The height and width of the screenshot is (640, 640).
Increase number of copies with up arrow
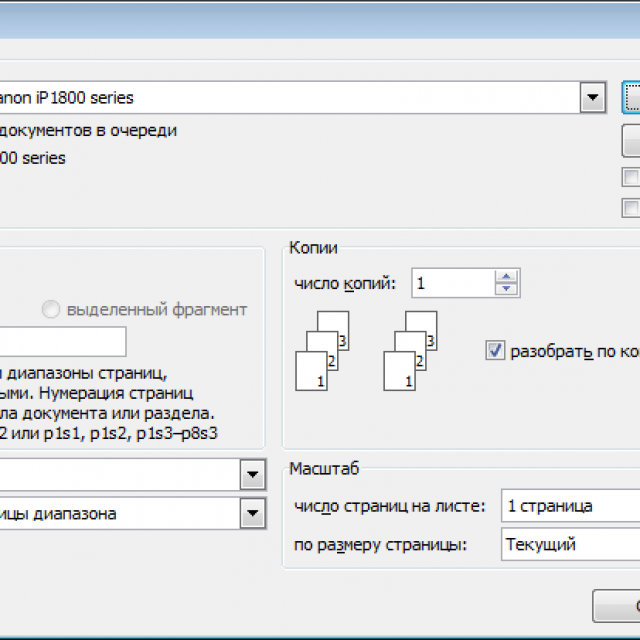(507, 276)
